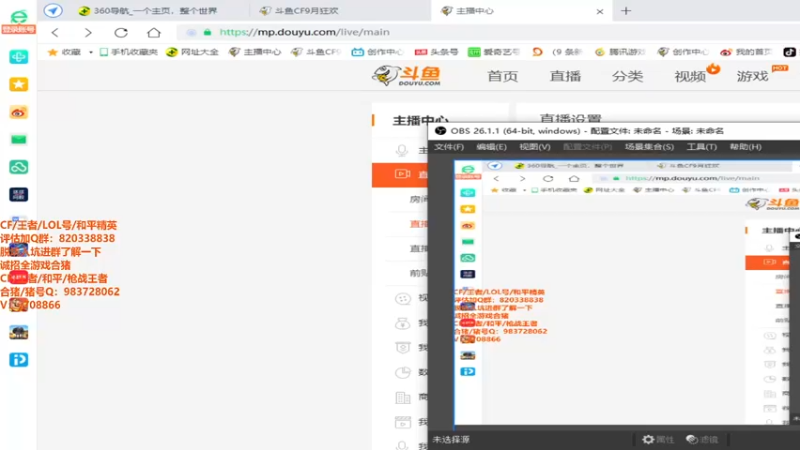Open the 爱奇艺号 bookmark
This screenshot has height=450, width=800.
(494, 52)
